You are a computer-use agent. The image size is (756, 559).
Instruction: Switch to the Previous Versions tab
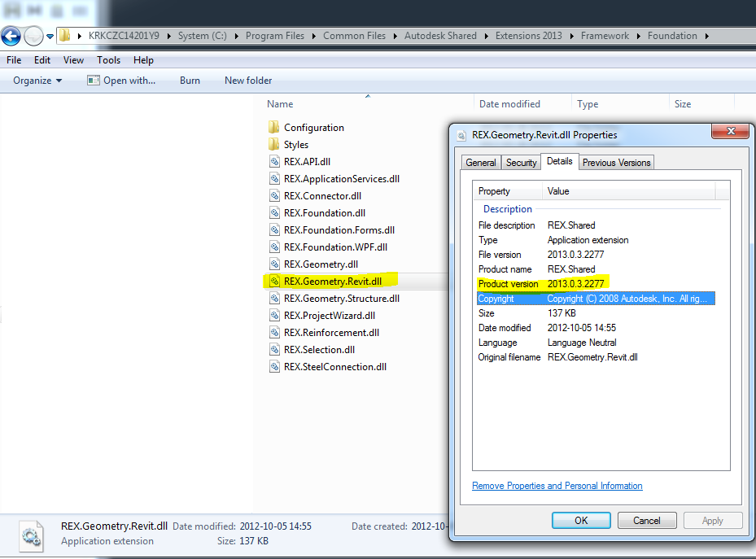coord(616,163)
